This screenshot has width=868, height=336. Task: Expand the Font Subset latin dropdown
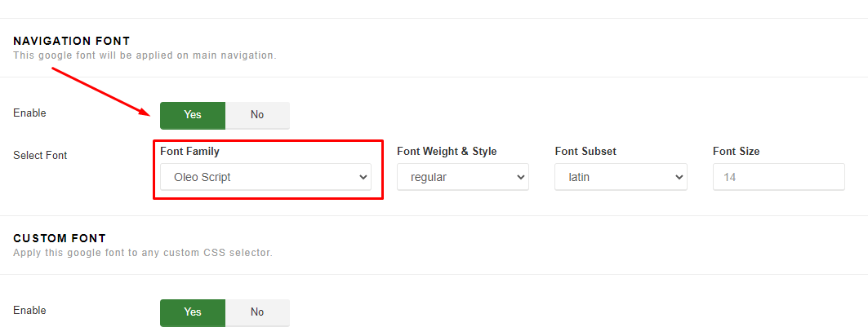[x=620, y=177]
